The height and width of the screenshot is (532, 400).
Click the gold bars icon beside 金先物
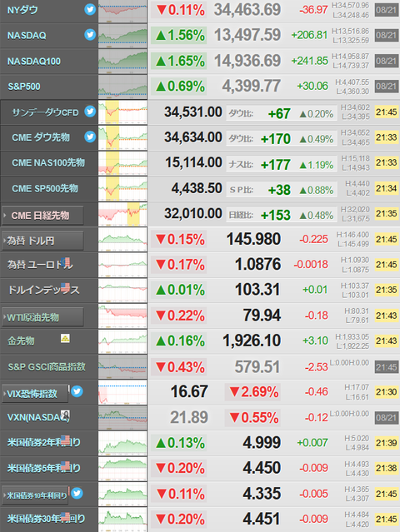pyautogui.click(x=65, y=338)
